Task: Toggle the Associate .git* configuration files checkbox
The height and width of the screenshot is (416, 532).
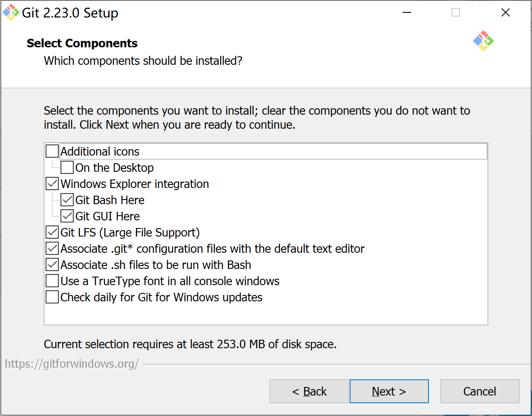Action: (52, 248)
